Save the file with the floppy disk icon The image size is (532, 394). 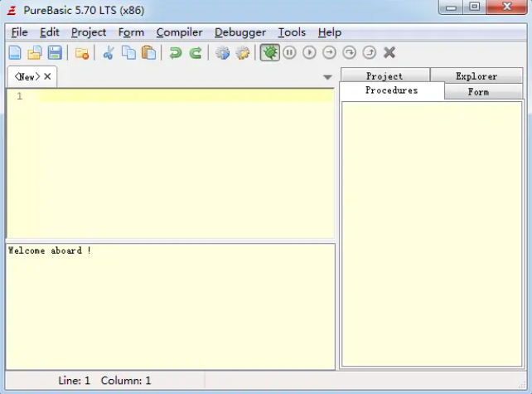pos(55,53)
